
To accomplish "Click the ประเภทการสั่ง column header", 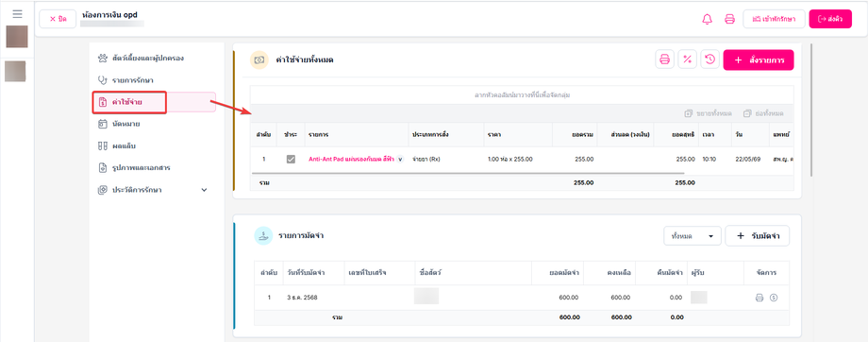I will (x=446, y=135).
